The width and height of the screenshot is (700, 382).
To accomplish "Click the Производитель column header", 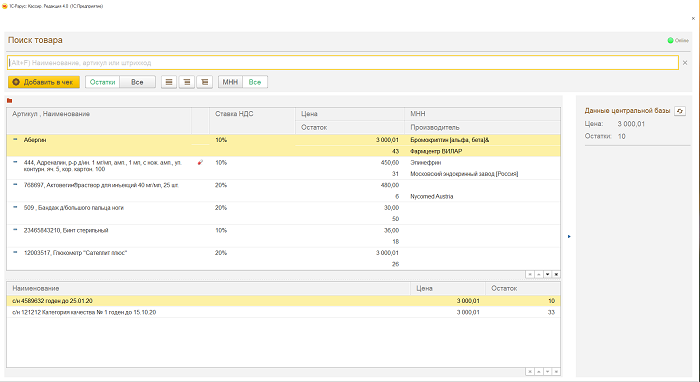I will tap(482, 128).
